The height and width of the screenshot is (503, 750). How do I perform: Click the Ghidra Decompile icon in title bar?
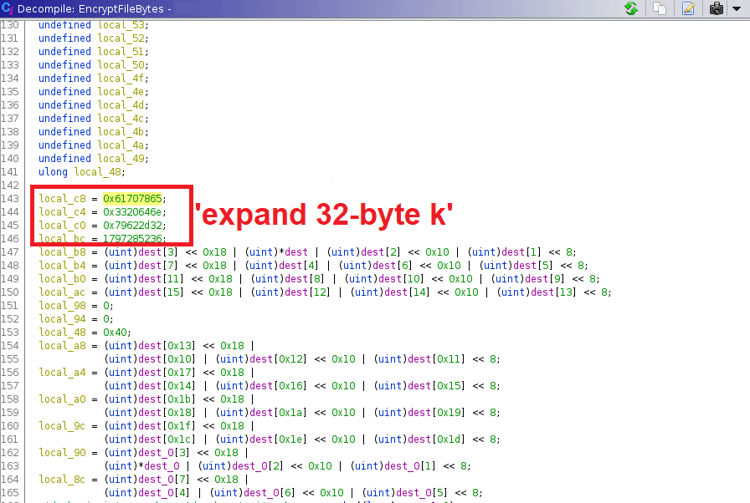8,8
